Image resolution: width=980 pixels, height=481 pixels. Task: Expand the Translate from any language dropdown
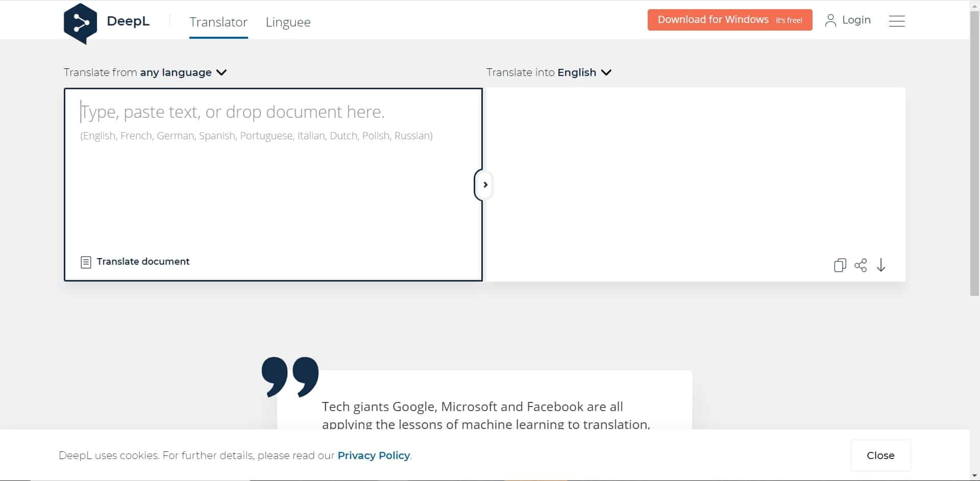click(145, 72)
